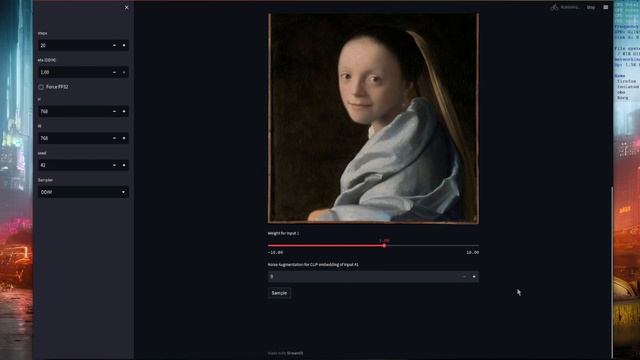This screenshot has width=640, height=360.
Task: Decrease the steps value
Action: click(x=114, y=45)
